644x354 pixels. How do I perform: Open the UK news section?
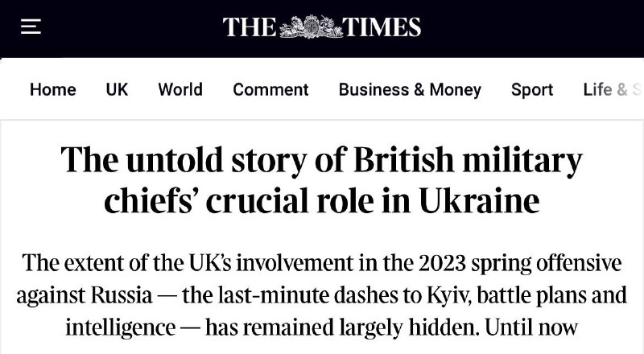pos(117,89)
